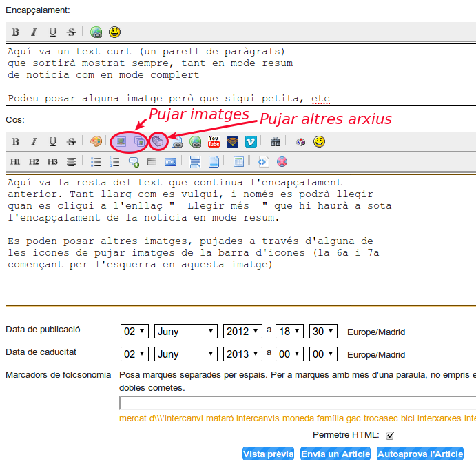Insert a bulleted list
Image resolution: width=476 pixels, height=466 pixels.
(x=96, y=162)
